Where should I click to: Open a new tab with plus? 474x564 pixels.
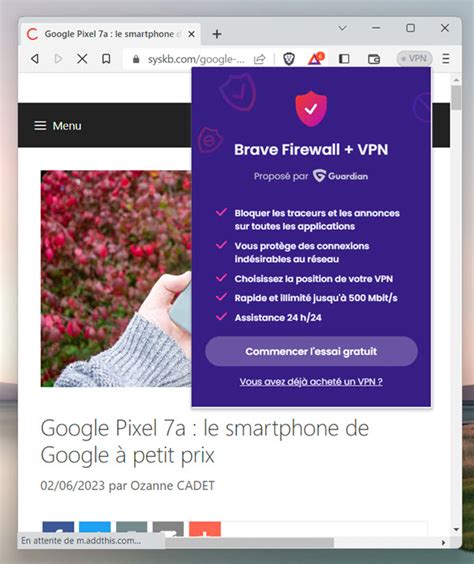217,34
